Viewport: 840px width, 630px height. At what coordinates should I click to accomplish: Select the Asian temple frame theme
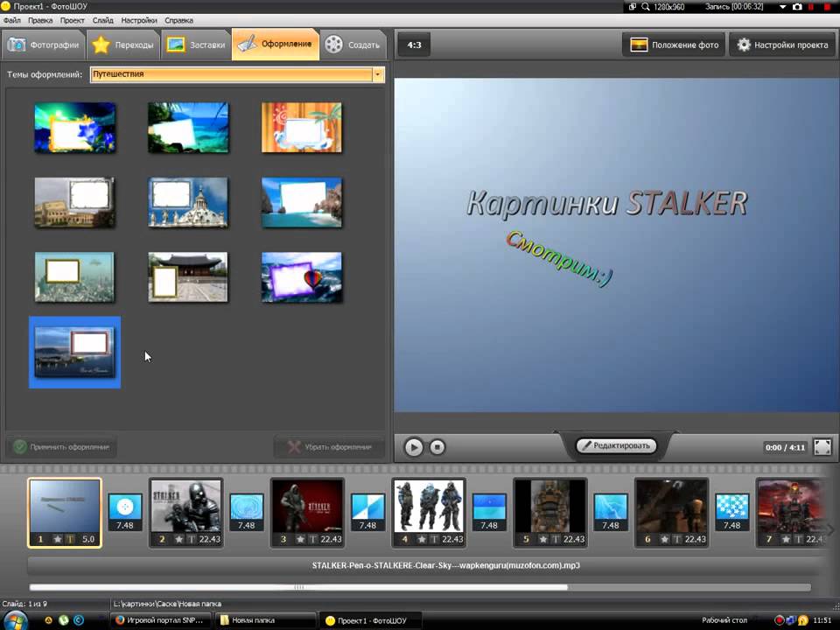[x=188, y=277]
